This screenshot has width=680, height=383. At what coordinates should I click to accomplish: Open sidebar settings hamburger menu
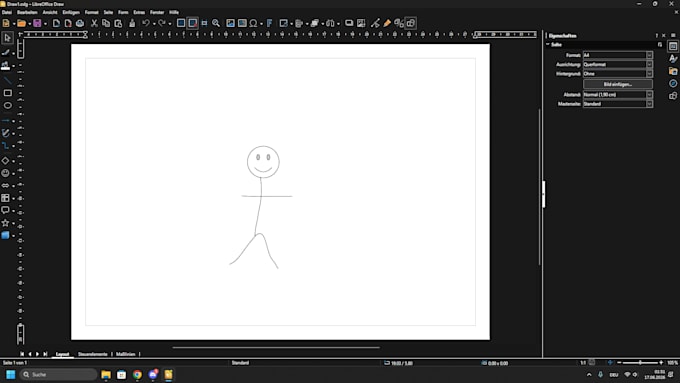[673, 36]
